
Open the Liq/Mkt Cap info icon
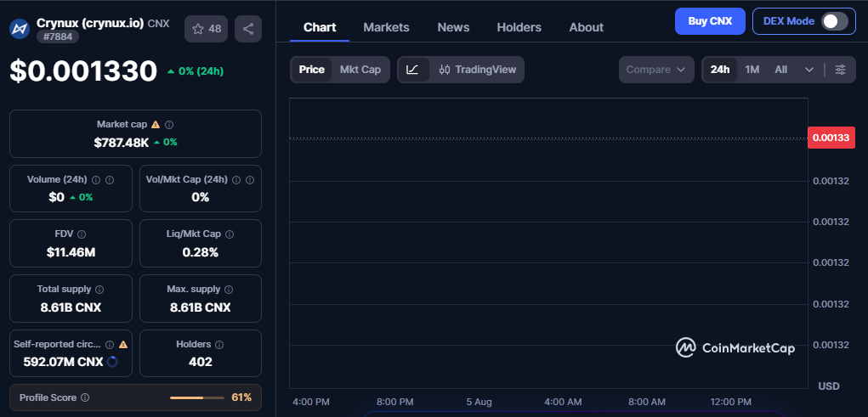click(230, 234)
